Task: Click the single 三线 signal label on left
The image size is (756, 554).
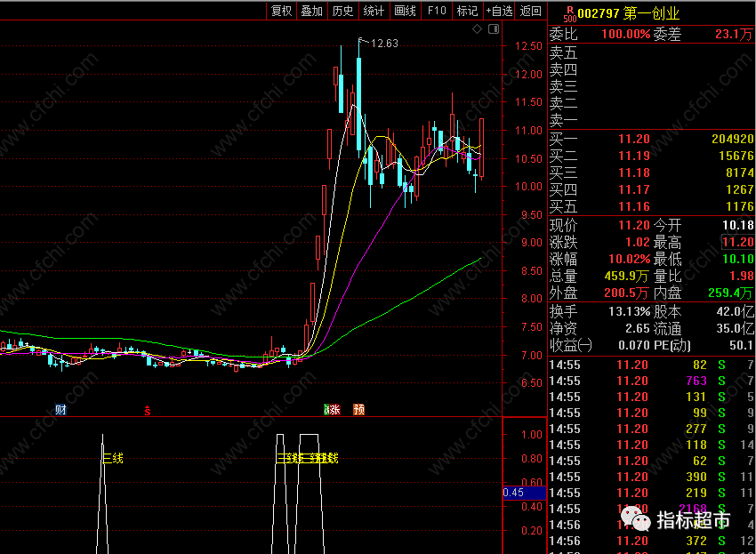Action: point(113,458)
